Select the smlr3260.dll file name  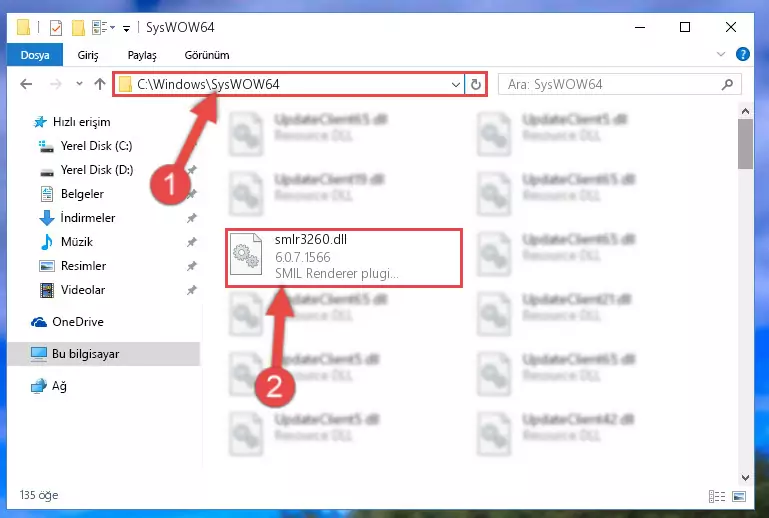(311, 239)
